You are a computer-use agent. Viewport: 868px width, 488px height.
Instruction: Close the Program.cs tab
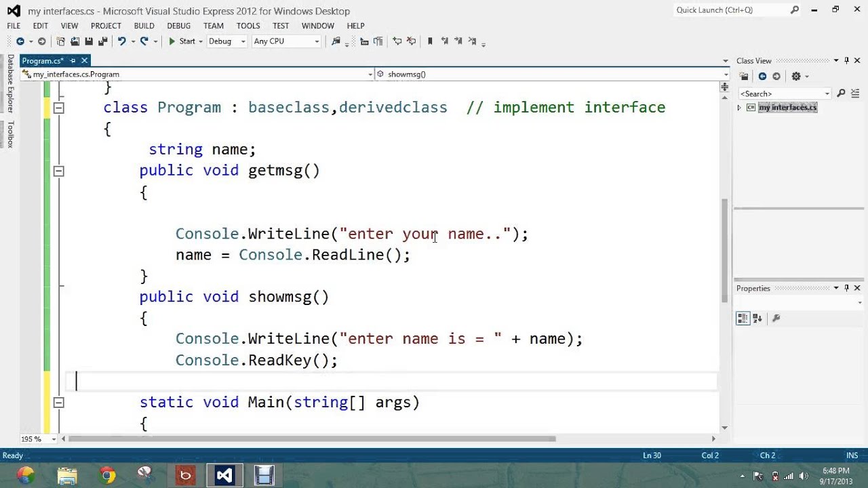85,61
